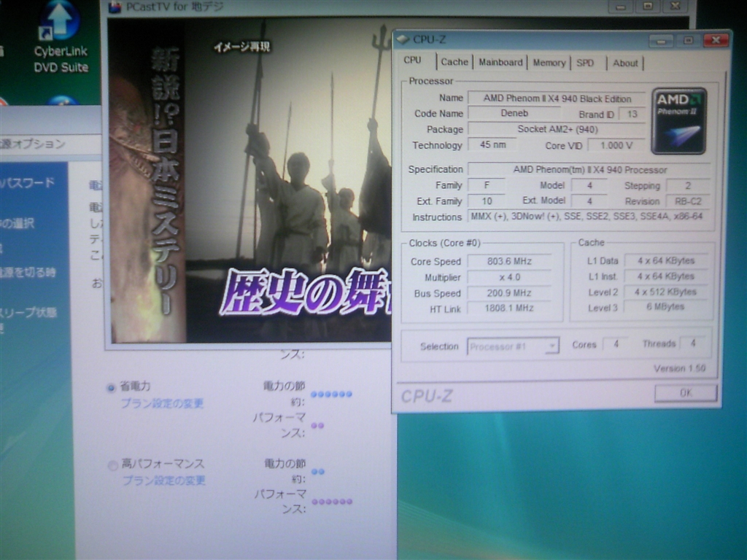Click the Core VID value '1.000 V'
The height and width of the screenshot is (560, 747).
tap(616, 145)
